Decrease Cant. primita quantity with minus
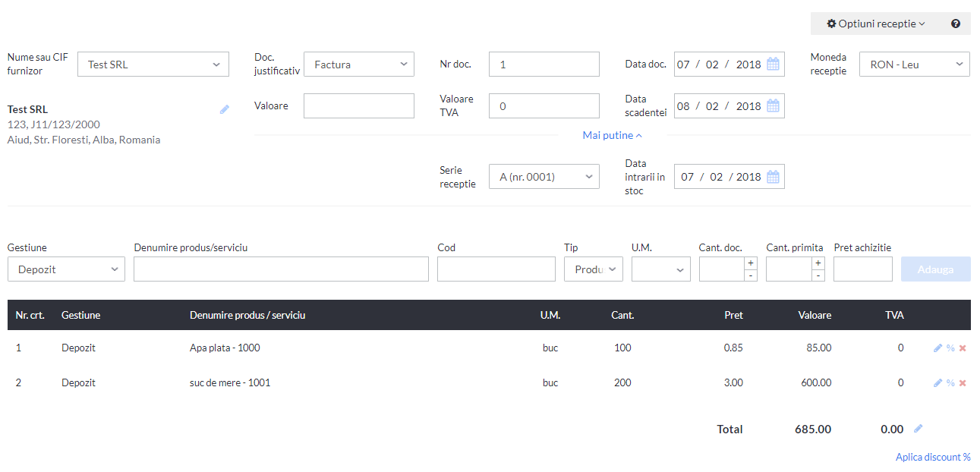Screen dimensions: 980x472 (818, 275)
